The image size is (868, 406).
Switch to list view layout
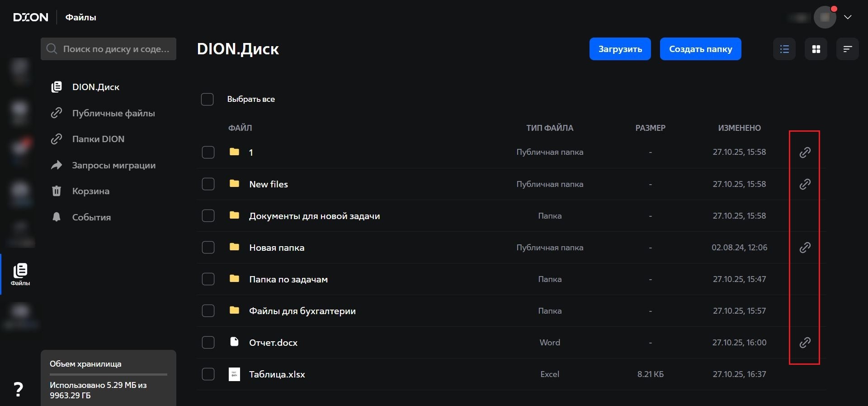tap(784, 49)
